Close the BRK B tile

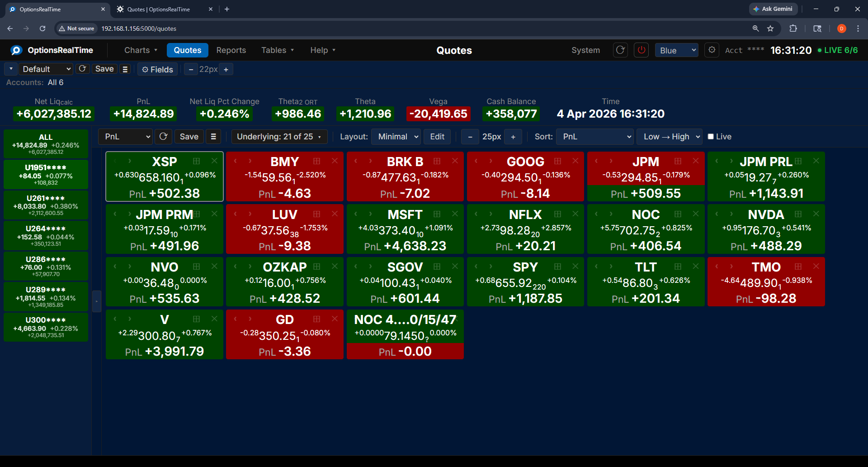click(455, 161)
